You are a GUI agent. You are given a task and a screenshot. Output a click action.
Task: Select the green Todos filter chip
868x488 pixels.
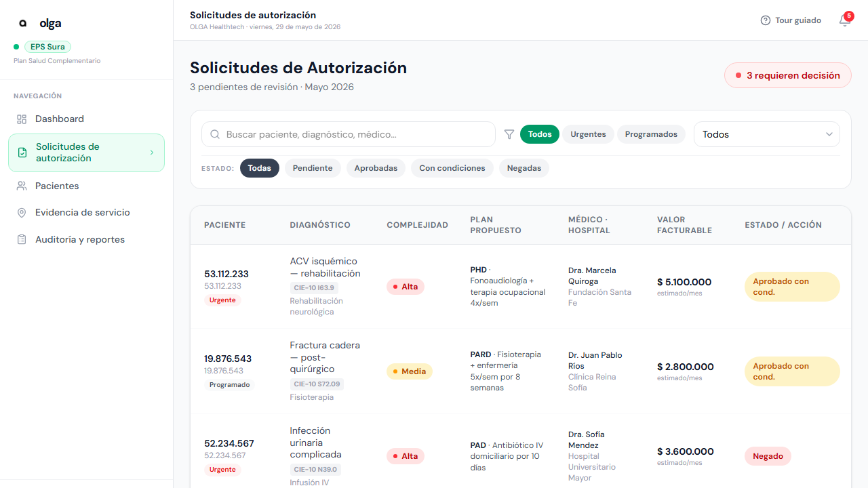pos(540,134)
